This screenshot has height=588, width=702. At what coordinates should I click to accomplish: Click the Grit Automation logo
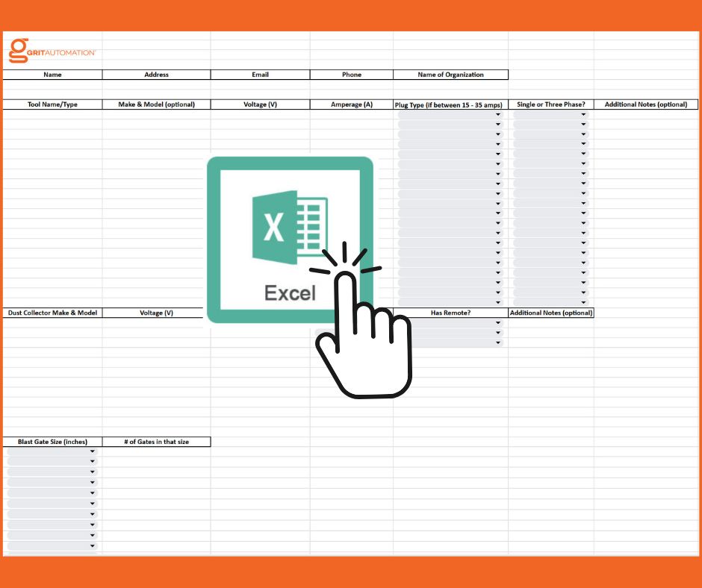(52, 51)
